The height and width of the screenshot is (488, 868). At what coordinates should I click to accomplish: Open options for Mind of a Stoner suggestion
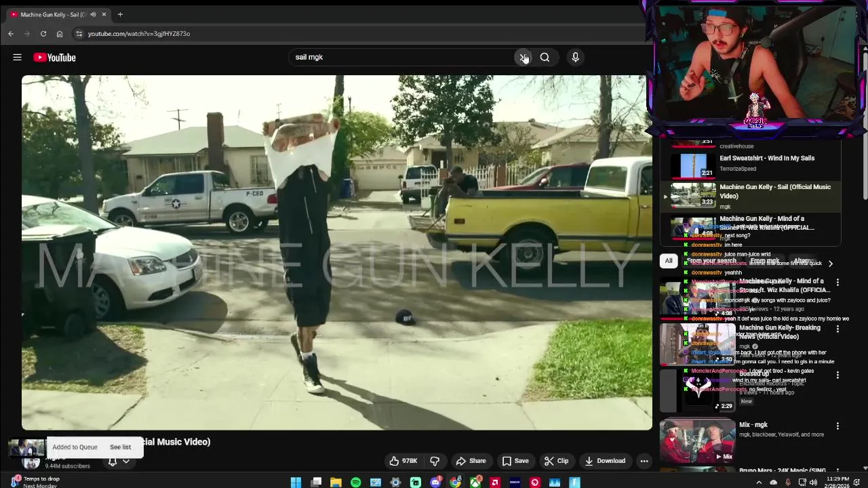(837, 282)
